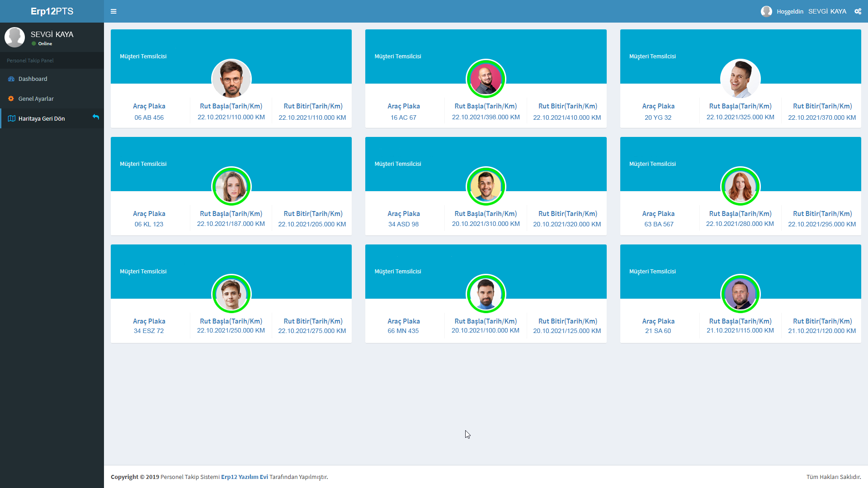Select the photo of driver with plate 34 ESZ 72
Viewport: 868px width, 488px height.
pos(231,294)
